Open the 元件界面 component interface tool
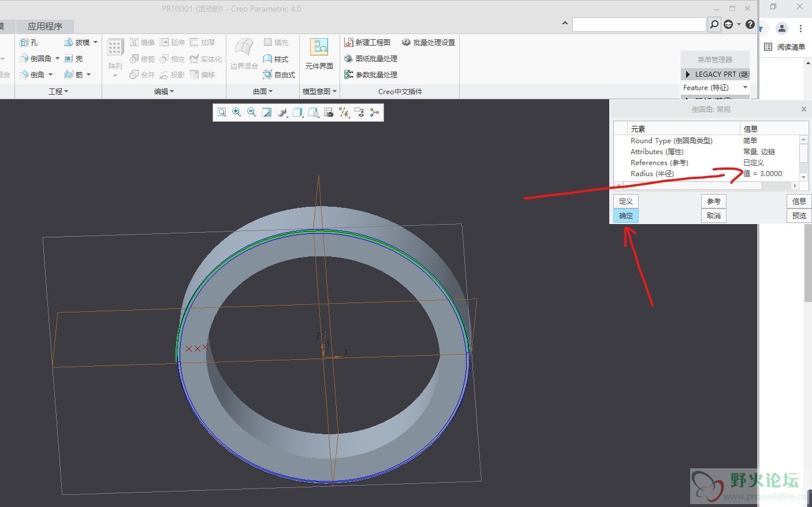The image size is (812, 507). point(319,54)
